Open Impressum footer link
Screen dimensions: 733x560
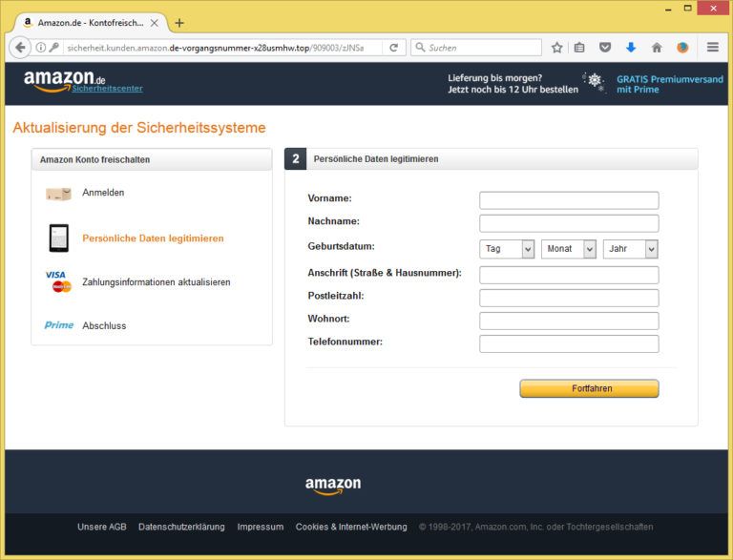coord(261,527)
